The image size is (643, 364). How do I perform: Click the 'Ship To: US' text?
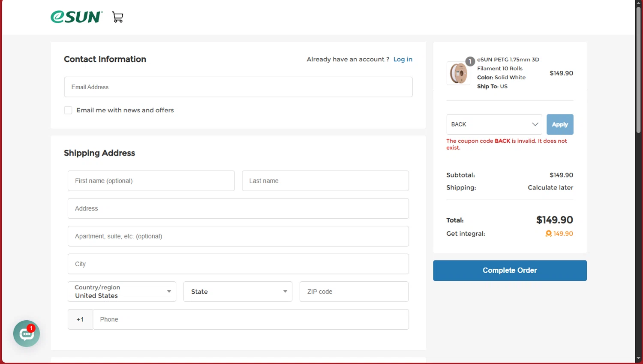click(x=492, y=87)
